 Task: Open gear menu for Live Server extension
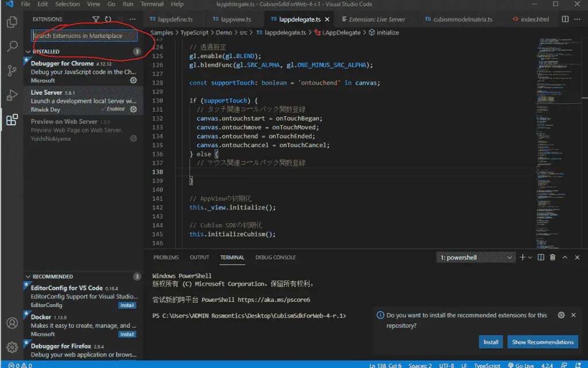133,109
